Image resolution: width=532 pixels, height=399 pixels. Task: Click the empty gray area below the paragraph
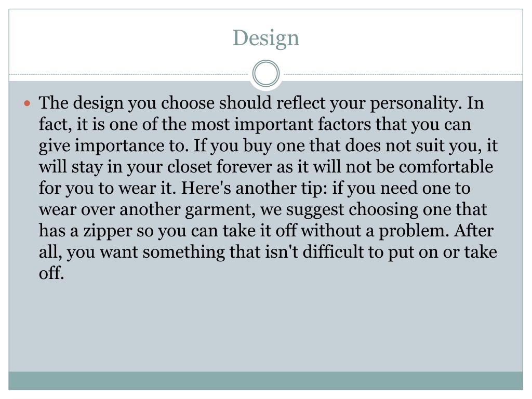click(265, 327)
